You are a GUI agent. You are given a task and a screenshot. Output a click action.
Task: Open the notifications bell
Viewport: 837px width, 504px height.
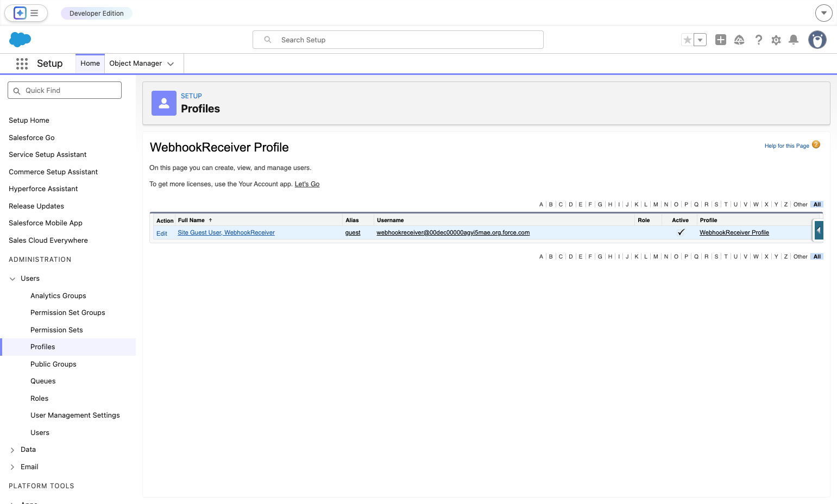click(794, 40)
